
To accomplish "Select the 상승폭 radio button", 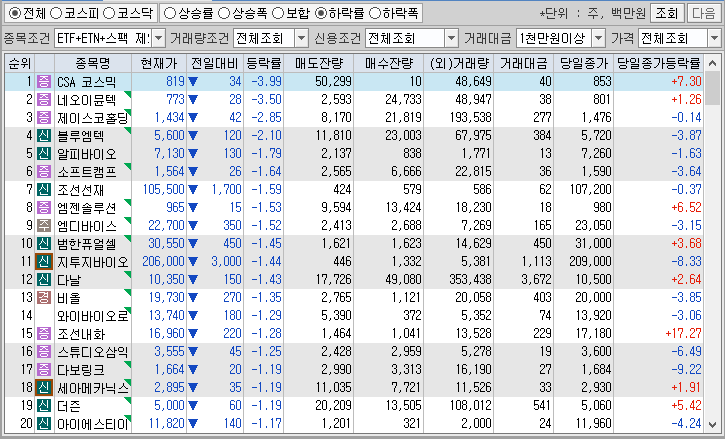I will [224, 13].
